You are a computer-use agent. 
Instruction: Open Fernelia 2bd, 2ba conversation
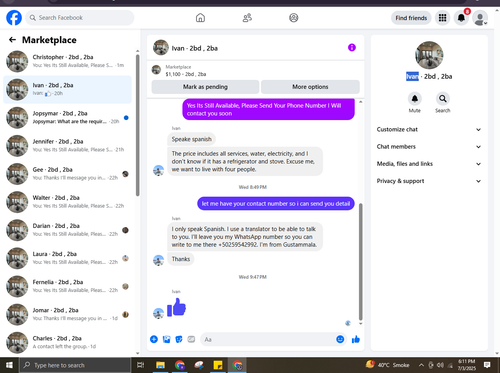67,286
